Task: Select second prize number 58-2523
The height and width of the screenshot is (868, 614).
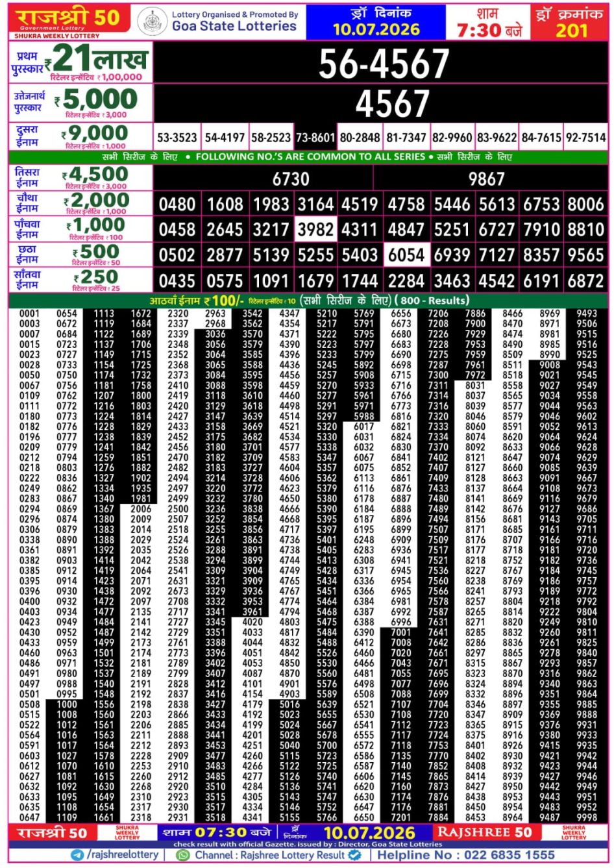Action: tap(271, 138)
